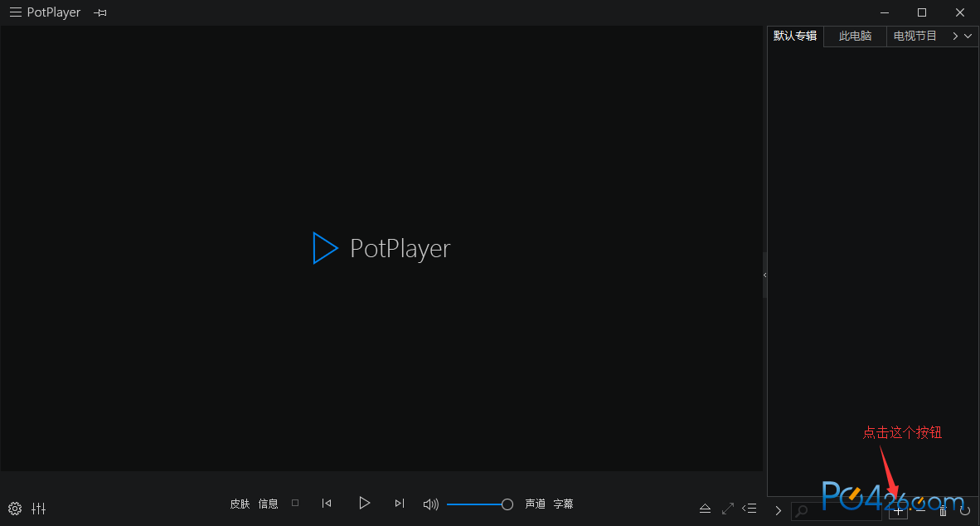This screenshot has width=980, height=526.
Task: Open the 信息 playback info
Action: click(x=268, y=504)
